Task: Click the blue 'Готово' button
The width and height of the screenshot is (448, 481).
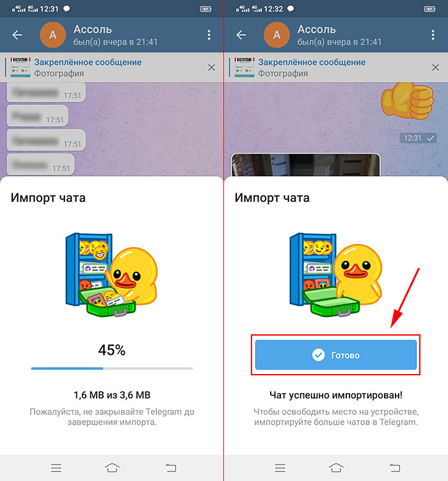Action: [336, 355]
